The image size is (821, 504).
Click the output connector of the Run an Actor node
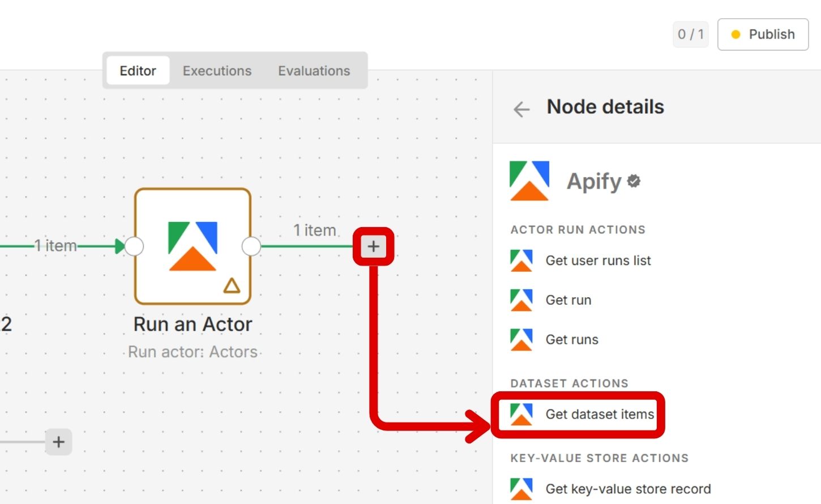point(251,246)
